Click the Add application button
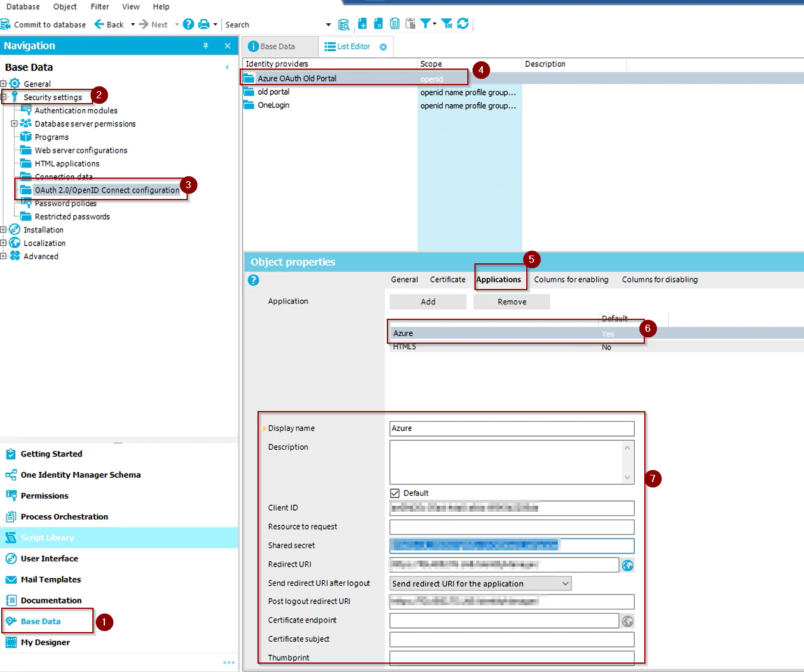Screen dimensions: 804x672 (x=428, y=302)
